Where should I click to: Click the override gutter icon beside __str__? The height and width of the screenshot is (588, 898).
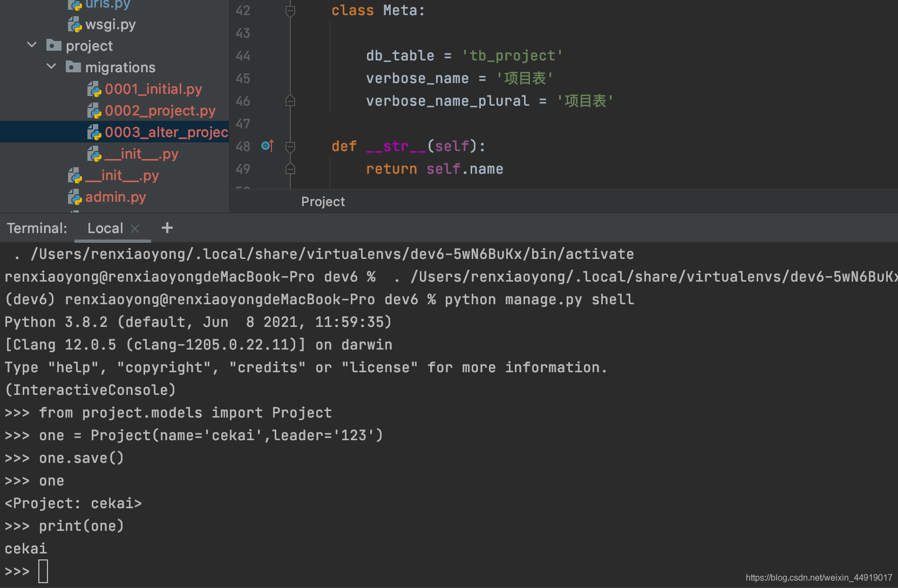(268, 146)
